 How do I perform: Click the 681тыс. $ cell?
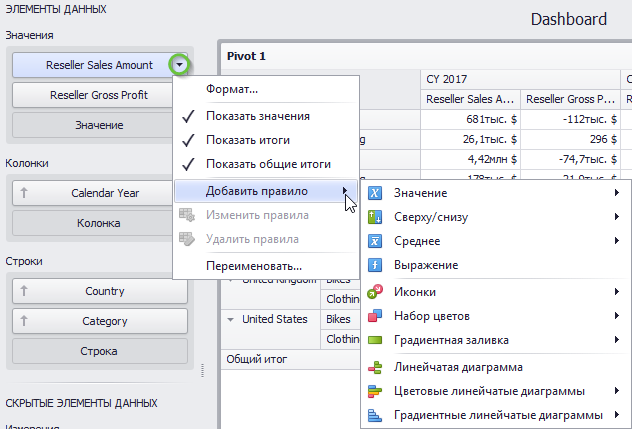pyautogui.click(x=470, y=119)
